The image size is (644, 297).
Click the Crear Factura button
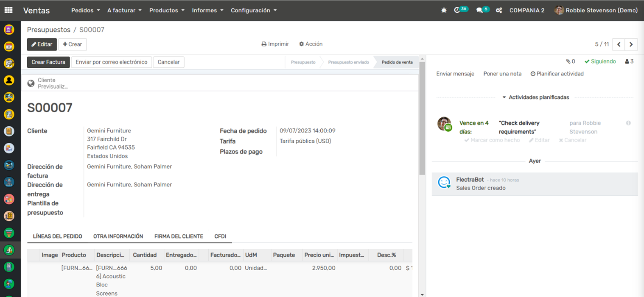[48, 62]
